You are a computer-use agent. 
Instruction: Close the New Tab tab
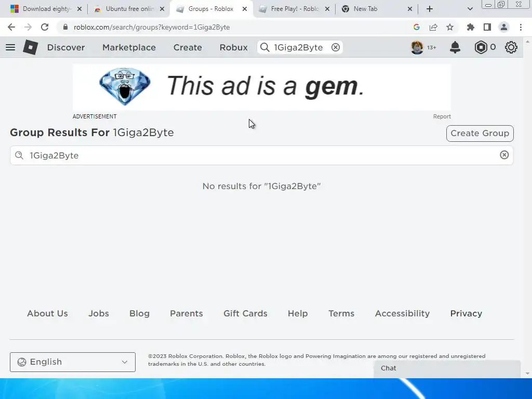click(410, 9)
